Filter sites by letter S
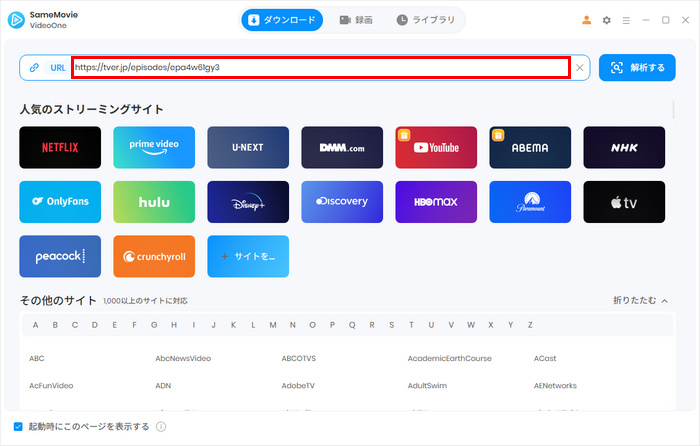This screenshot has height=446, width=700. click(392, 325)
